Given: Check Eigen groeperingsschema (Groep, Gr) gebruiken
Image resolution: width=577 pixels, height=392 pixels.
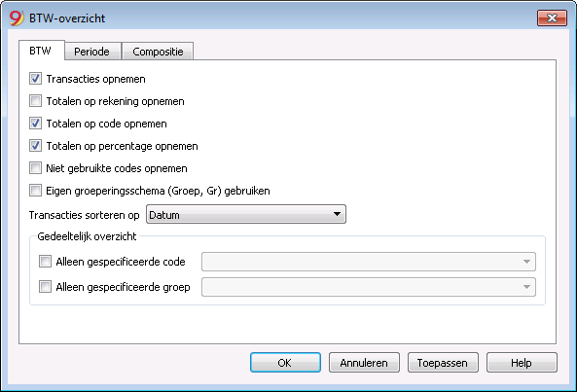Looking at the screenshot, I should point(35,191).
